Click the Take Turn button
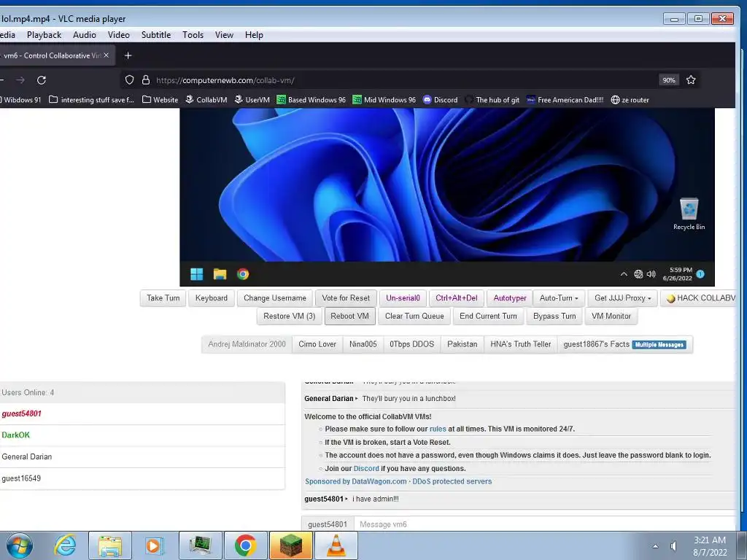The height and width of the screenshot is (560, 747). click(x=163, y=298)
